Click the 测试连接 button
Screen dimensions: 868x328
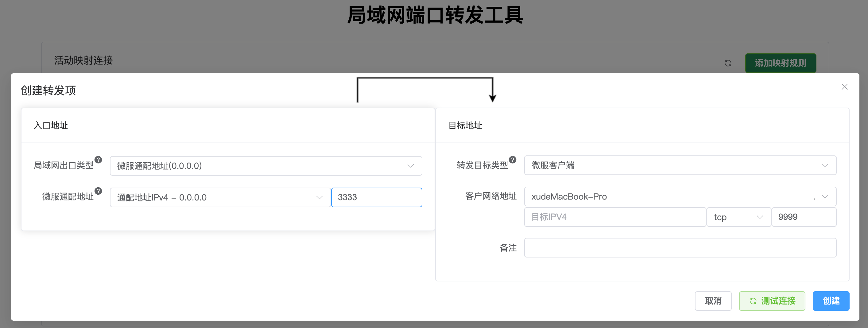coord(772,301)
